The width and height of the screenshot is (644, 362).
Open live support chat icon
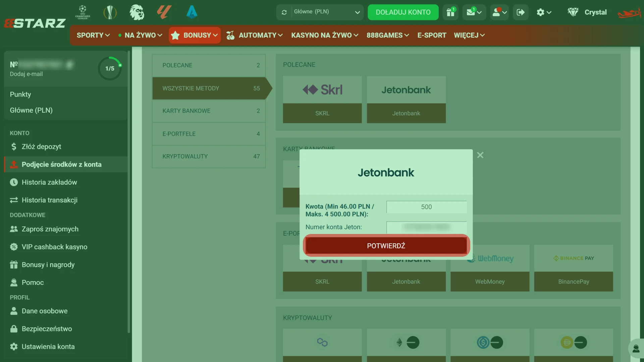pyautogui.click(x=636, y=349)
